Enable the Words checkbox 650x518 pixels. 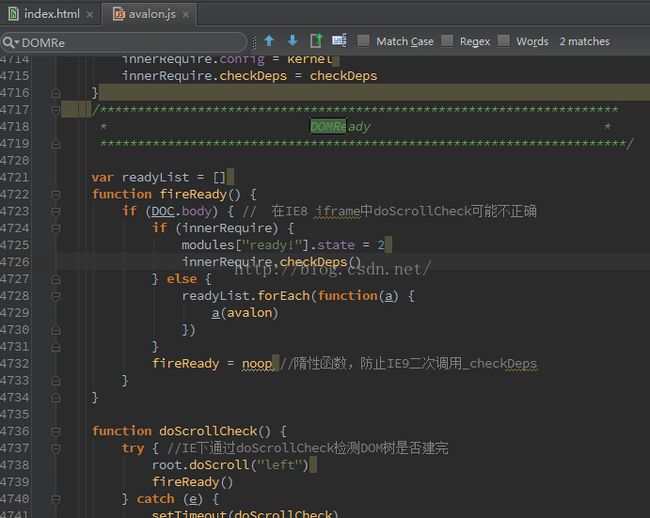[503, 41]
